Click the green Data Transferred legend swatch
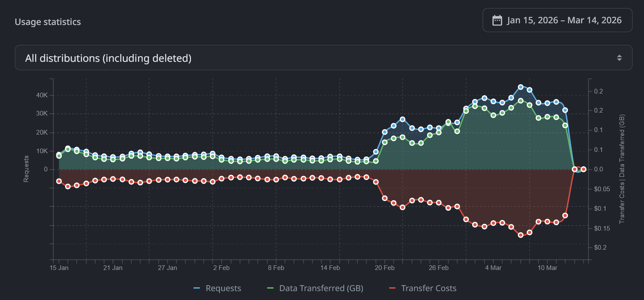This screenshot has height=300, width=644. (270, 289)
